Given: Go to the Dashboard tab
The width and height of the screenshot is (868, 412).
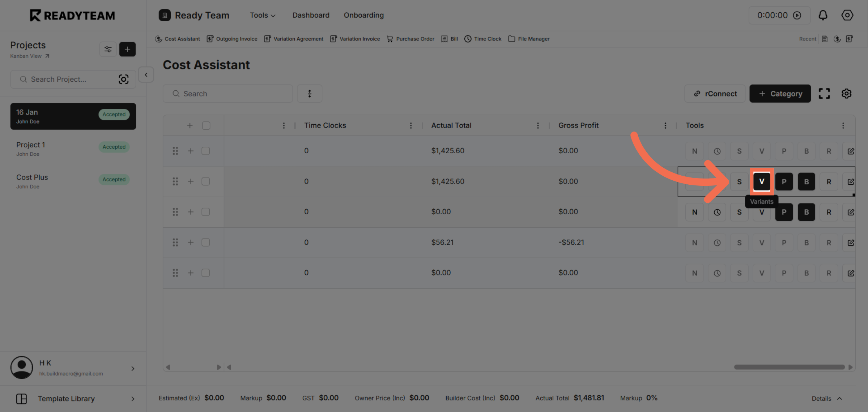Looking at the screenshot, I should (x=311, y=15).
